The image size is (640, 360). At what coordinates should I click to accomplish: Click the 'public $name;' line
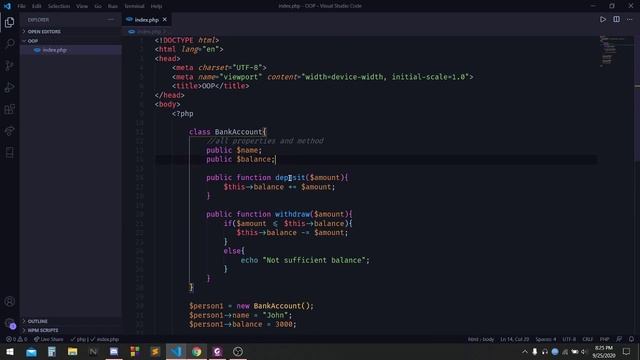coord(234,150)
